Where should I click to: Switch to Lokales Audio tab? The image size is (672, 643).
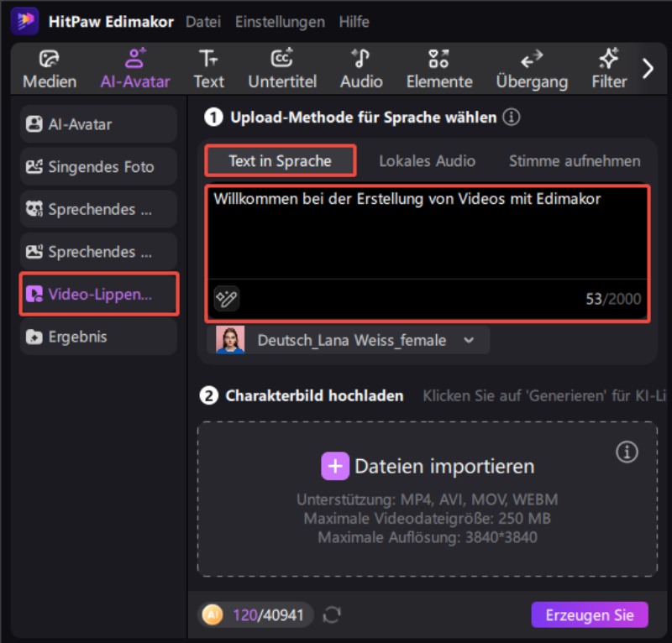click(x=427, y=161)
